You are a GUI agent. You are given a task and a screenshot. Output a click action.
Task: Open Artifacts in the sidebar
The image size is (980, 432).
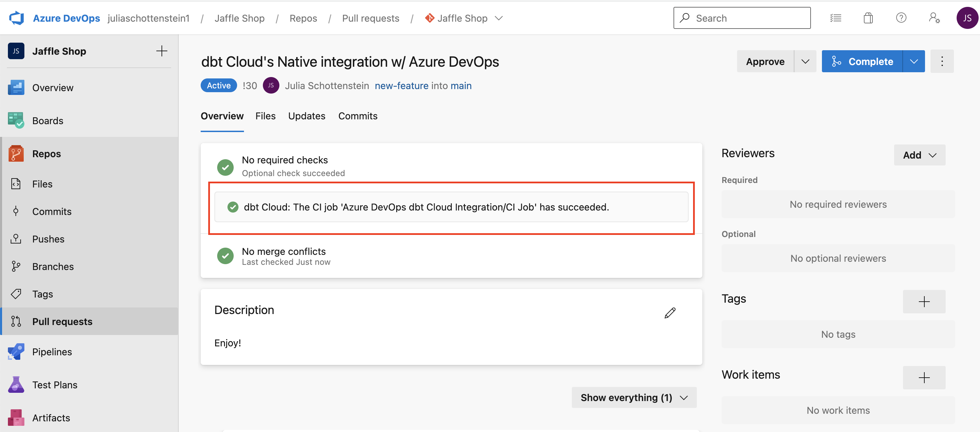[89, 418]
